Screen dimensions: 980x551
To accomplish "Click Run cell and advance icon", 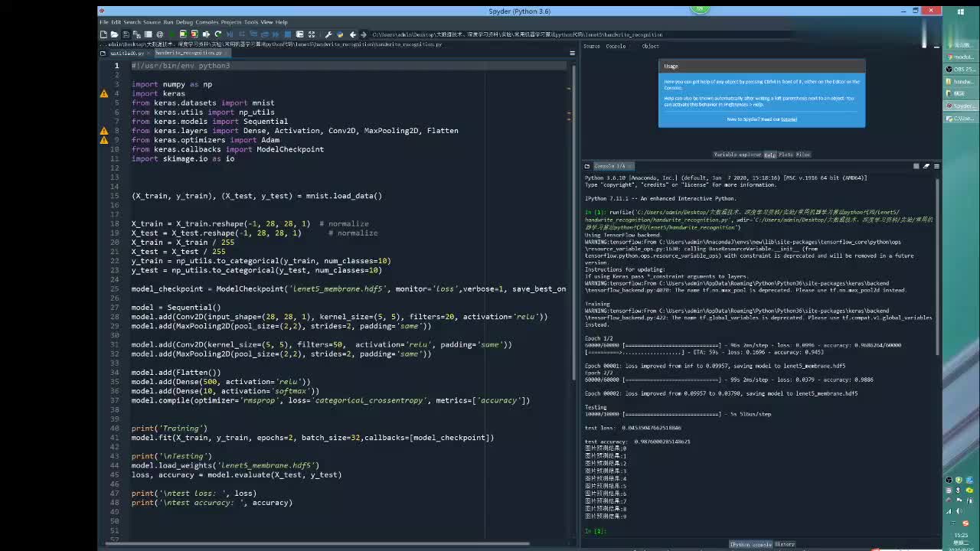I will coord(194,34).
